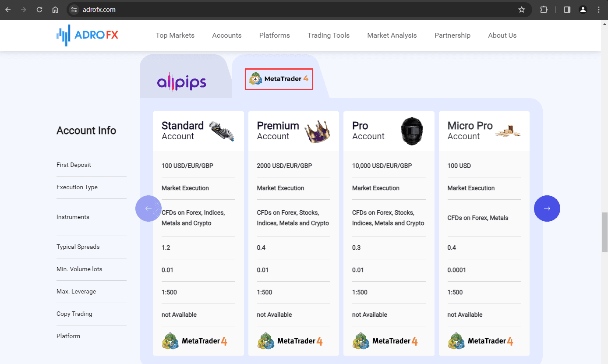The width and height of the screenshot is (608, 364).
Task: Click the Standard Account card image
Action: [222, 131]
